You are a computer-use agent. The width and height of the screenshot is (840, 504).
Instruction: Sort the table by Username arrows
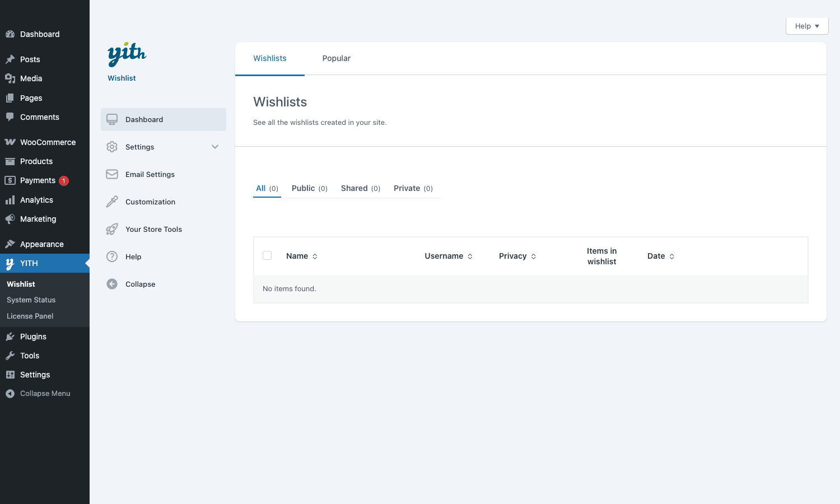click(x=470, y=256)
